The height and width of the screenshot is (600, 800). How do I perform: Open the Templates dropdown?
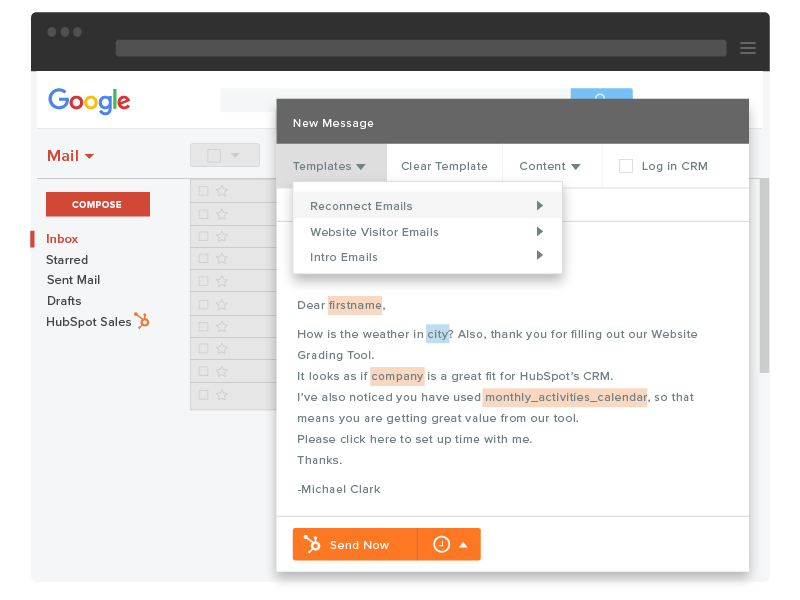(x=329, y=166)
